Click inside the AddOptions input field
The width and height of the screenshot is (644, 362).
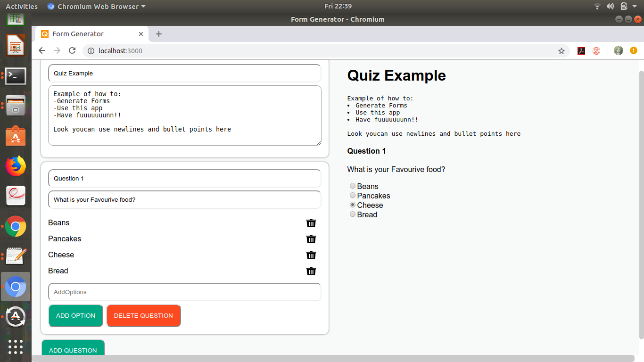coord(184,292)
